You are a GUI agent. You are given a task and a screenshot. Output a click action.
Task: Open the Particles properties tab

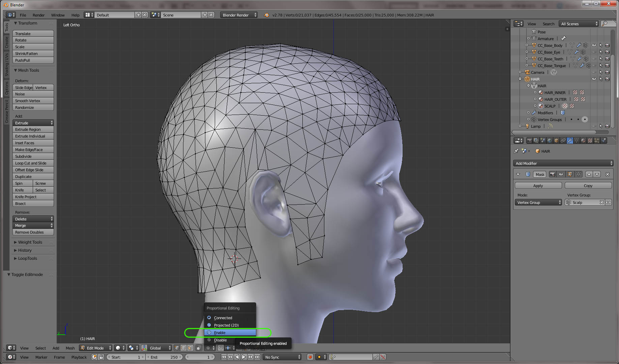coord(597,141)
